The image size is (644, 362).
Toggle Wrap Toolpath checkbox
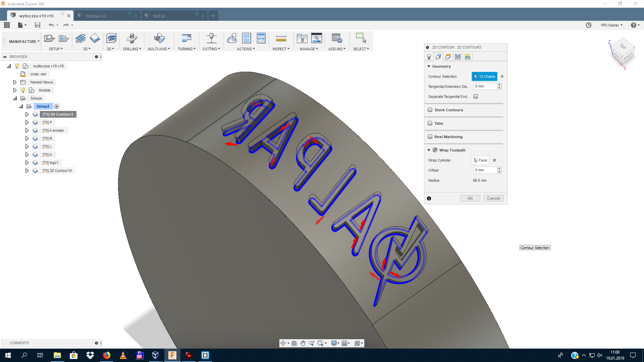[435, 150]
